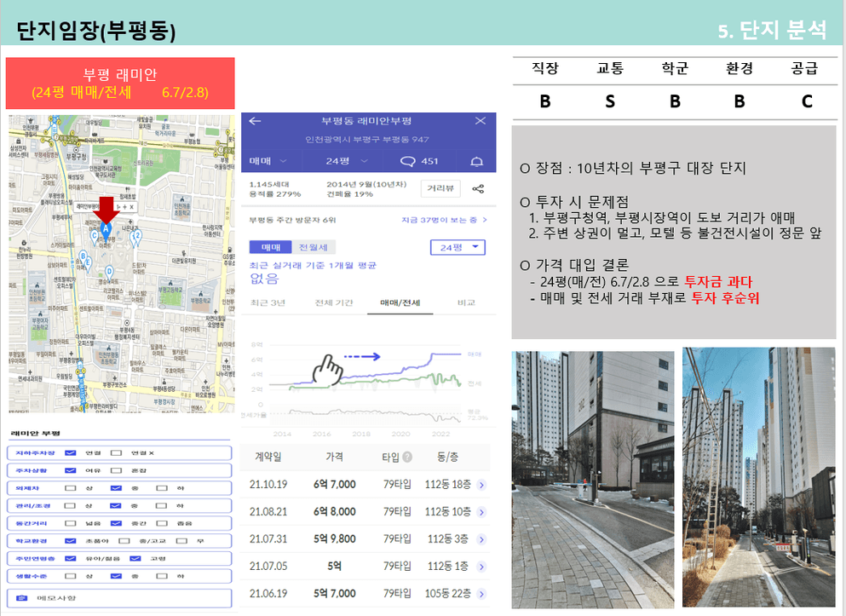Open details arrow for the 21.07.31 transaction
Image resolution: width=846 pixels, height=616 pixels.
click(x=481, y=539)
